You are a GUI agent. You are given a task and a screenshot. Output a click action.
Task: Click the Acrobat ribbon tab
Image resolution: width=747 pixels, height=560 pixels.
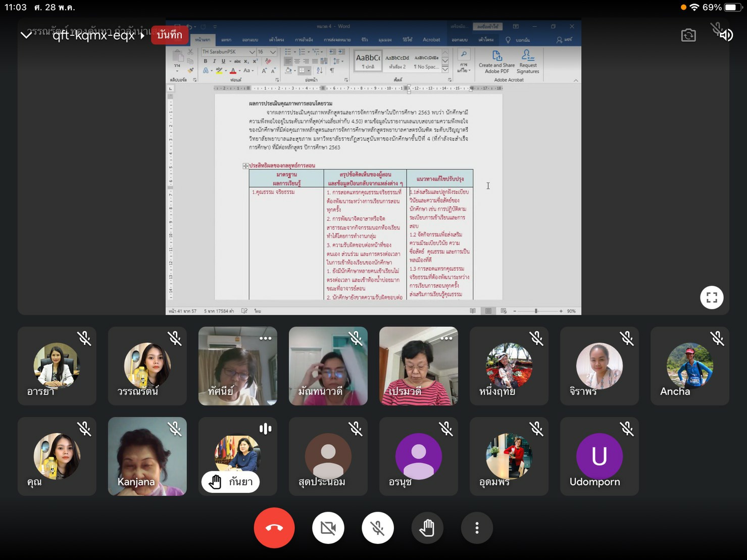coord(431,39)
